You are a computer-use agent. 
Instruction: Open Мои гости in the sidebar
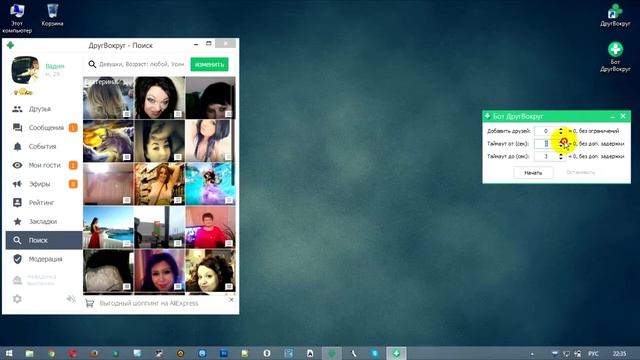coord(44,165)
